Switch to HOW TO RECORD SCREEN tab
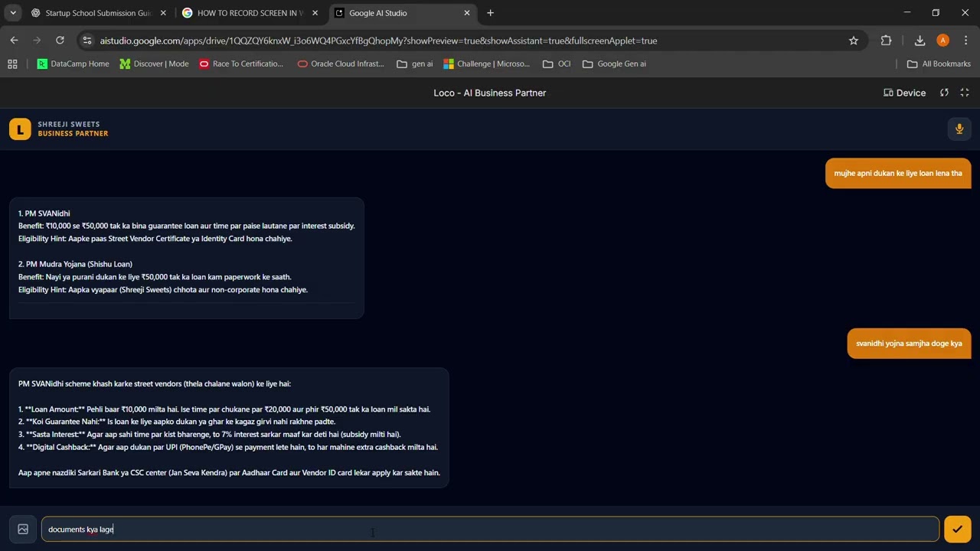 [x=250, y=13]
